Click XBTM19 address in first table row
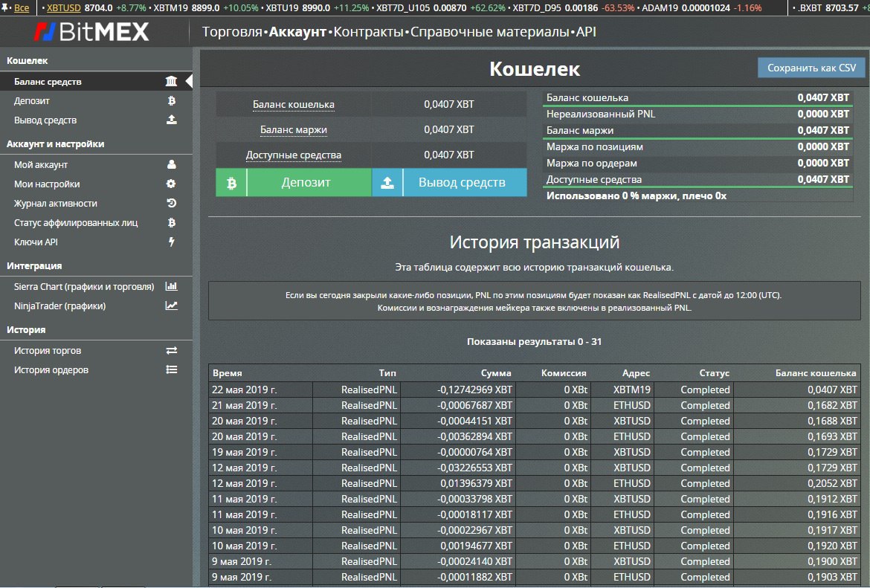The image size is (870, 588). click(x=631, y=390)
